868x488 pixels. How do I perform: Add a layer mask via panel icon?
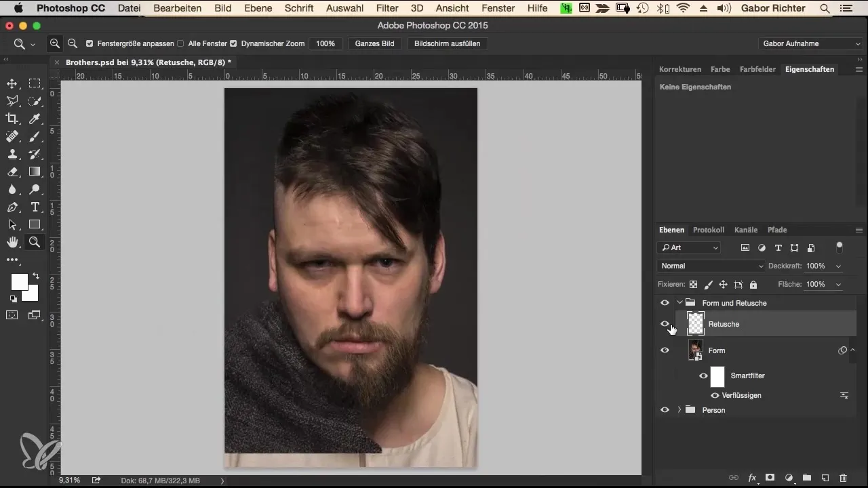(770, 478)
